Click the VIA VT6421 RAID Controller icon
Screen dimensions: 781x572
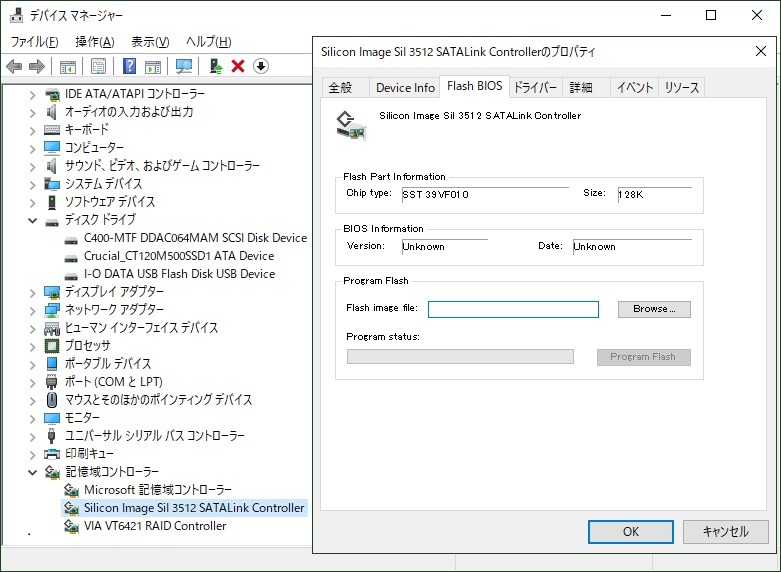(x=72, y=526)
